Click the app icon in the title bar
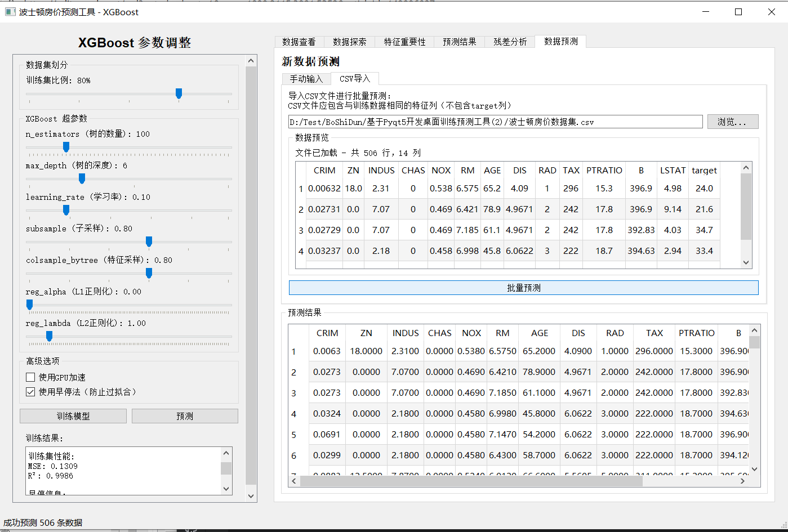This screenshot has width=788, height=532. click(10, 12)
